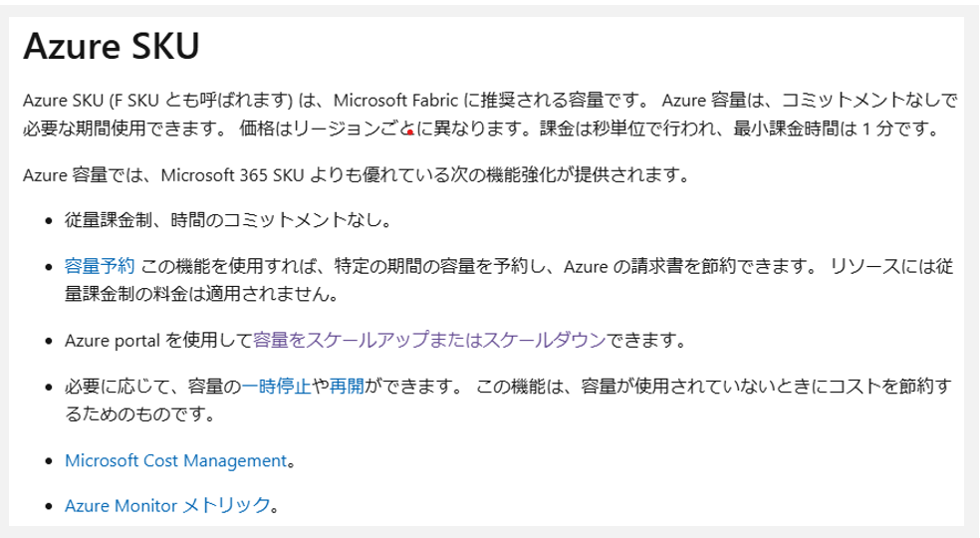Open the Azure Monitor メトリック link
Image resolution: width=980 pixels, height=538 pixels.
point(167,505)
